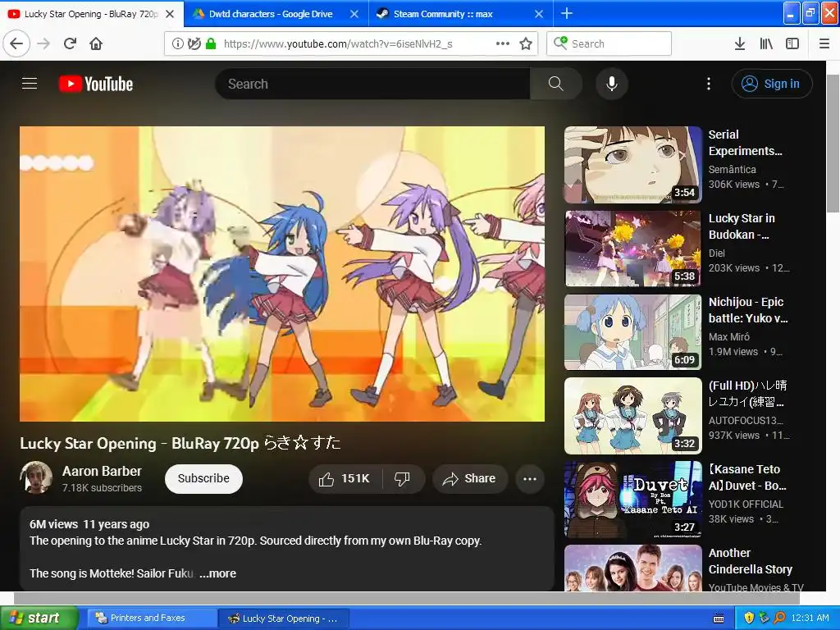
Task: Open the Firefox hamburger menu
Action: 824,43
